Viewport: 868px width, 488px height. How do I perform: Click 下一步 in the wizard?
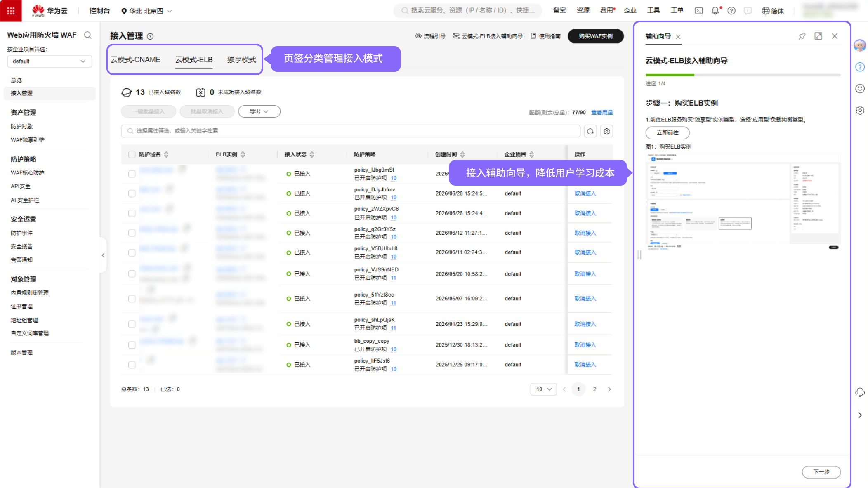pyautogui.click(x=821, y=472)
